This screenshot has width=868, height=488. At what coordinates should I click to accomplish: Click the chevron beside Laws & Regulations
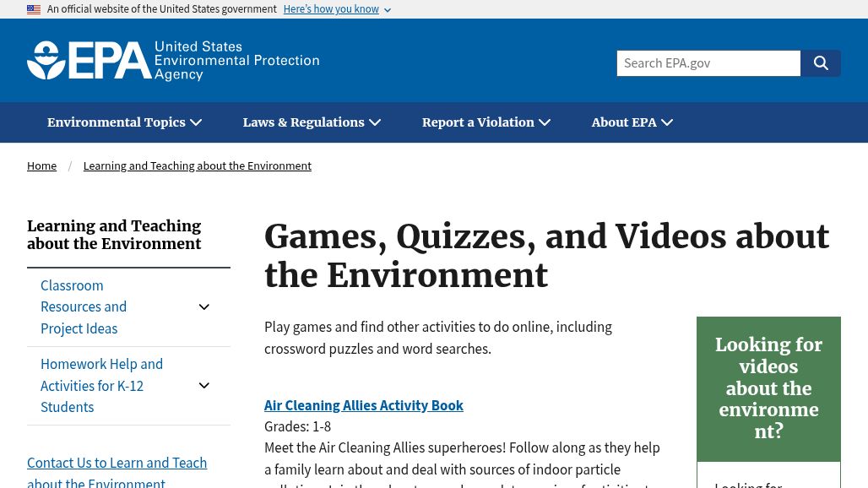pos(374,122)
